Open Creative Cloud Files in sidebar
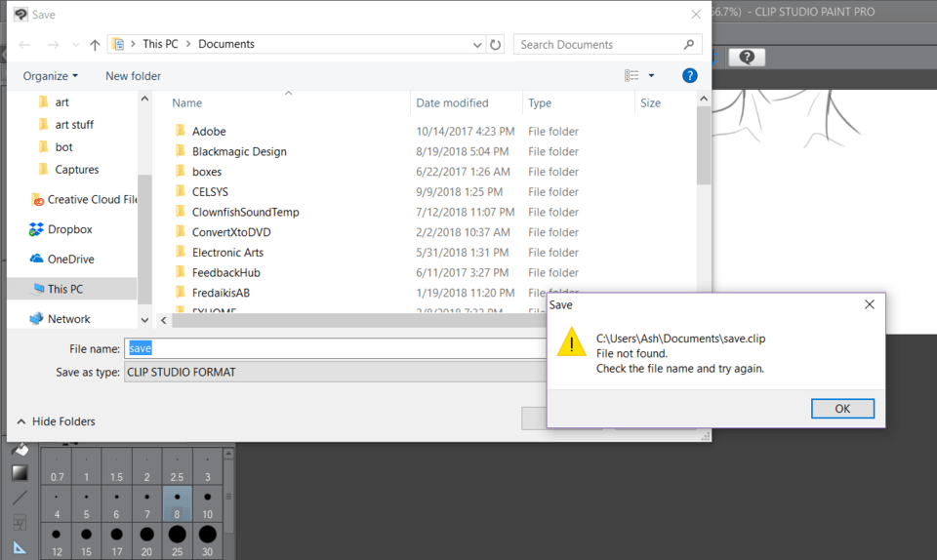The image size is (937, 560). (84, 199)
